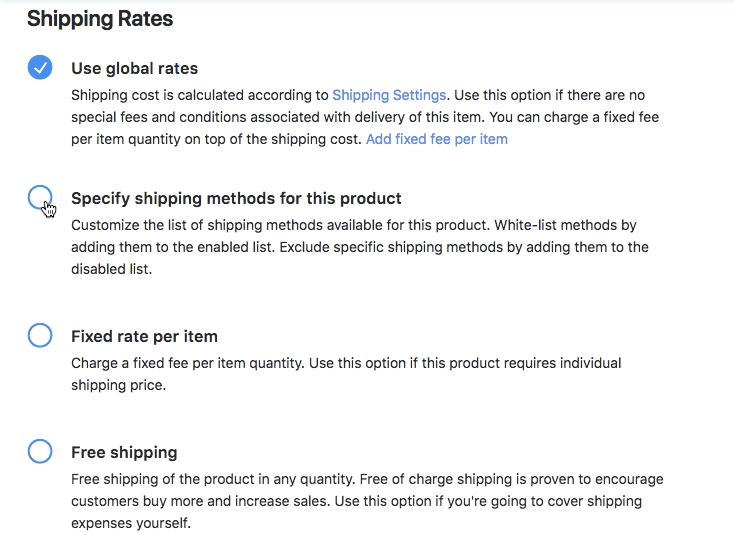Open the Shipping Settings link
The width and height of the screenshot is (734, 556).
(x=389, y=95)
